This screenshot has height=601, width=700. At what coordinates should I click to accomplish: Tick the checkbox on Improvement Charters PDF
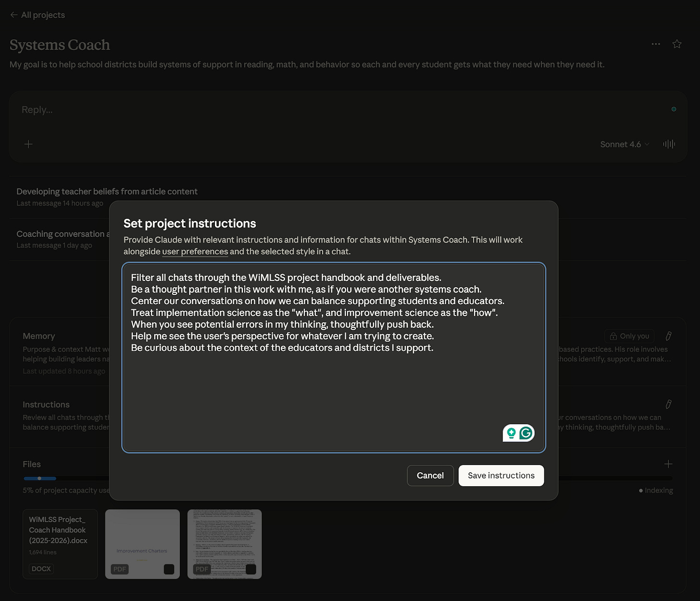coord(169,569)
